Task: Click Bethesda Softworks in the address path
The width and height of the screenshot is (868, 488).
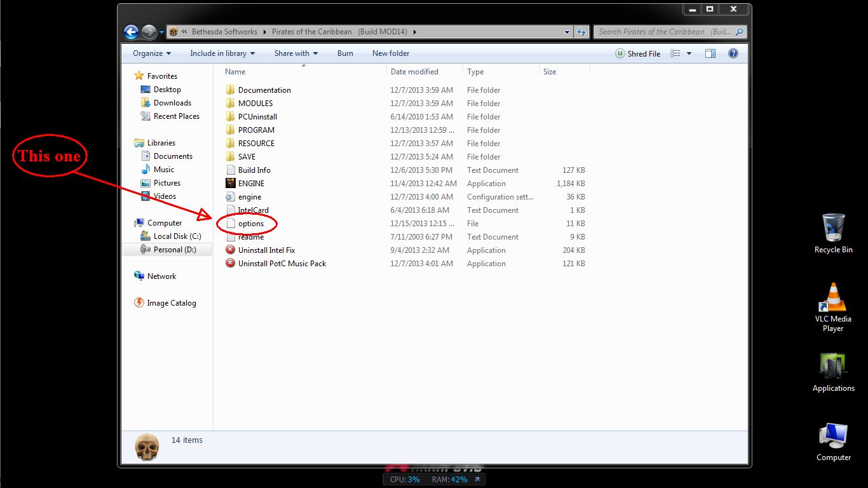Action: point(224,32)
